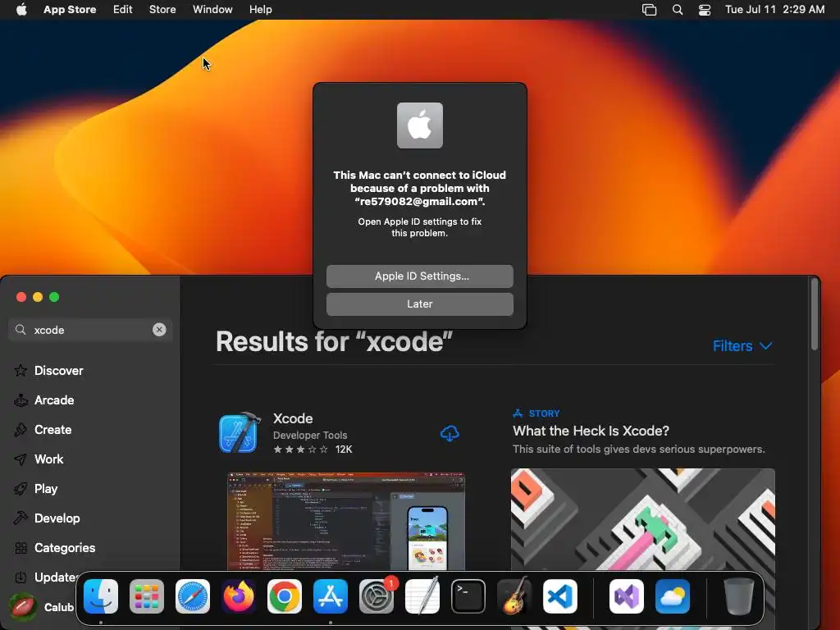Open the Calub account profile
Viewport: 840px width, 630px height.
(x=42, y=607)
